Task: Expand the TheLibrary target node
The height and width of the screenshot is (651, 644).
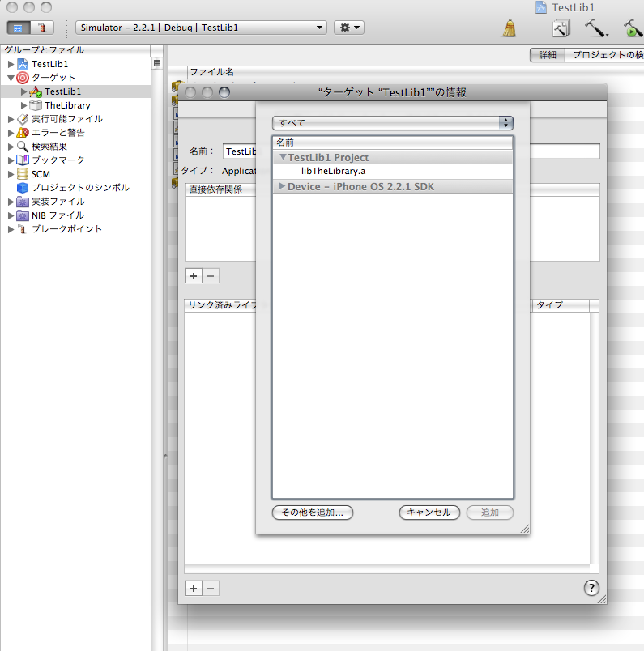Action: pyautogui.click(x=24, y=105)
